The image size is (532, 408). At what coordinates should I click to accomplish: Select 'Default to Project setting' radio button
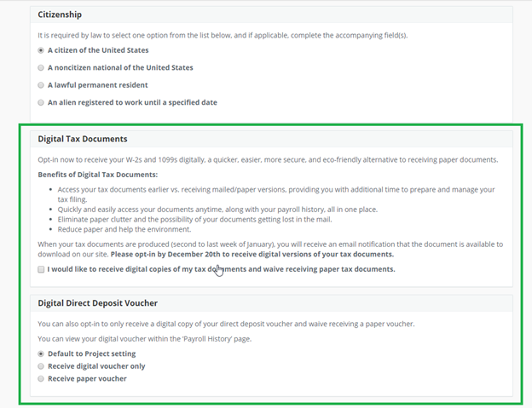(41, 353)
